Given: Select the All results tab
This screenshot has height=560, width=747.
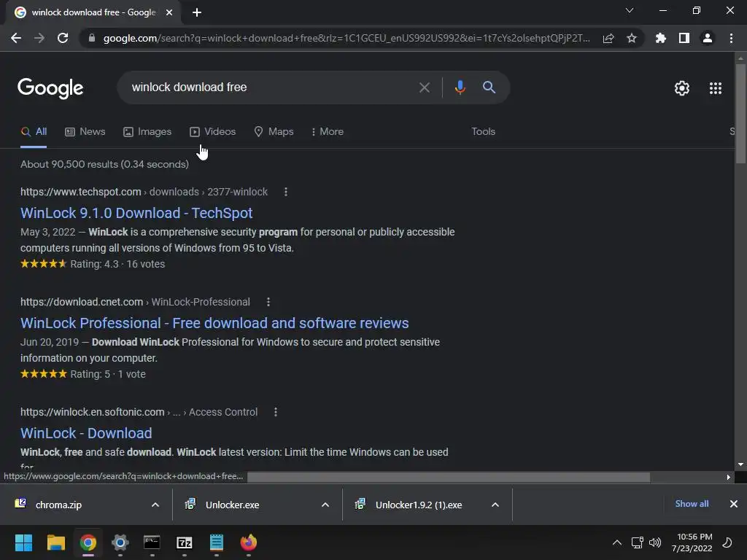Looking at the screenshot, I should point(34,132).
